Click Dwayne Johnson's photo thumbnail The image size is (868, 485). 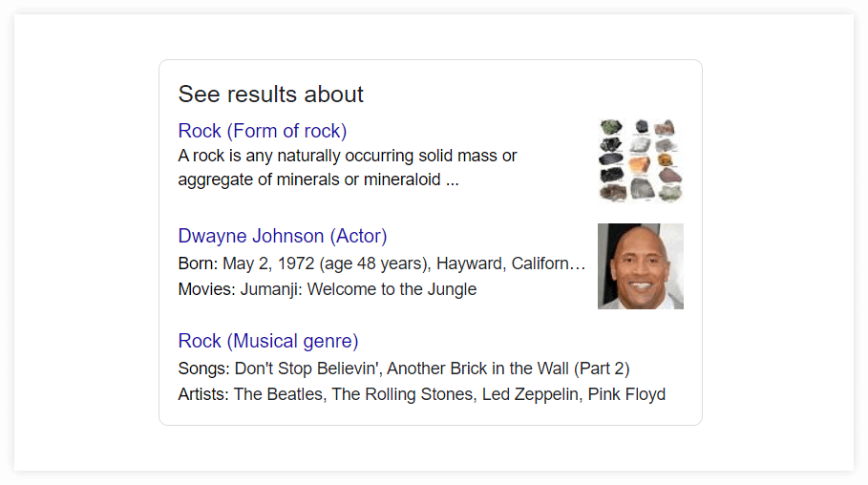[x=640, y=266]
